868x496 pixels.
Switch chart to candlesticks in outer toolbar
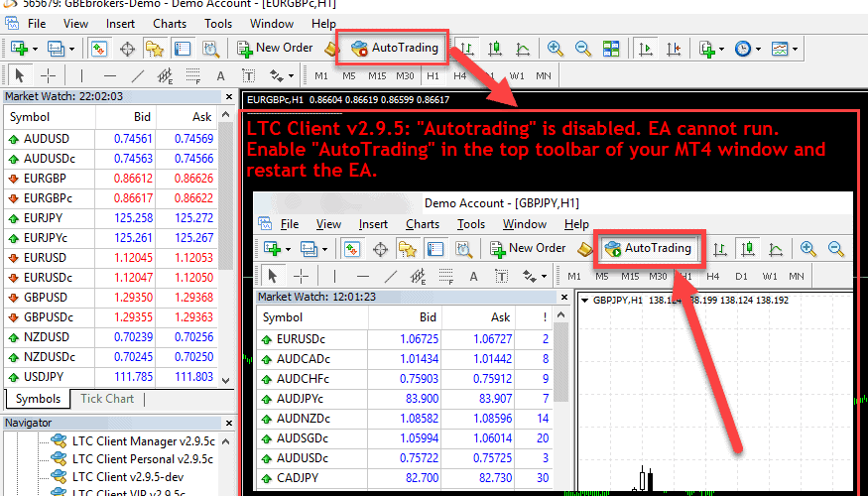coord(495,49)
